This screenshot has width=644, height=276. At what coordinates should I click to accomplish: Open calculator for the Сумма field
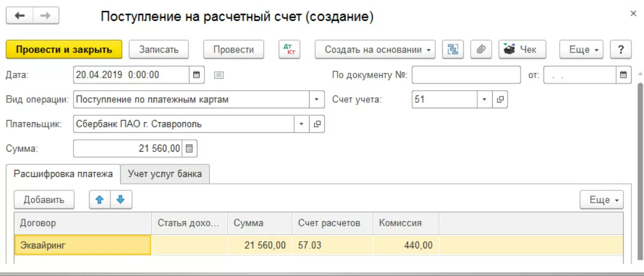click(189, 149)
